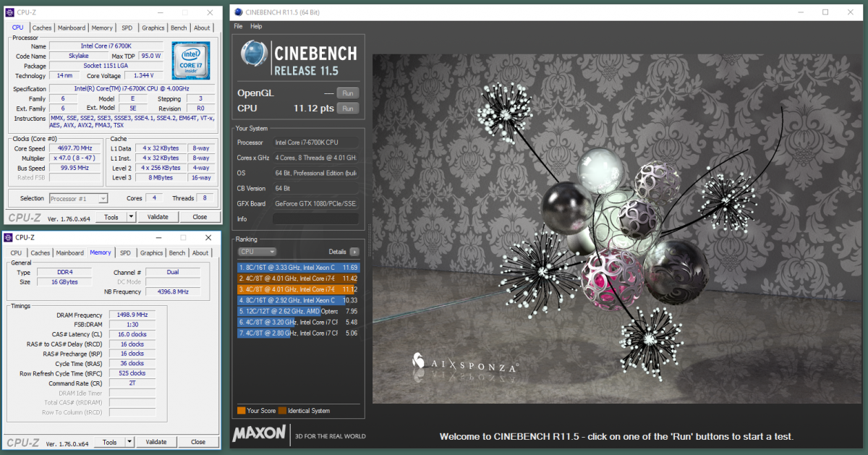Open About tab in the CPU-Z processor window
Screen dimensions: 868x455
[202, 28]
